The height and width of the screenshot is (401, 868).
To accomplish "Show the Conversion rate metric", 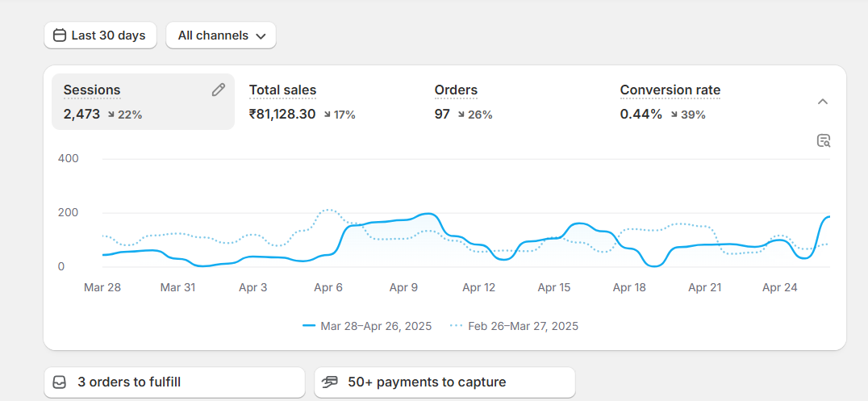I will pyautogui.click(x=670, y=90).
